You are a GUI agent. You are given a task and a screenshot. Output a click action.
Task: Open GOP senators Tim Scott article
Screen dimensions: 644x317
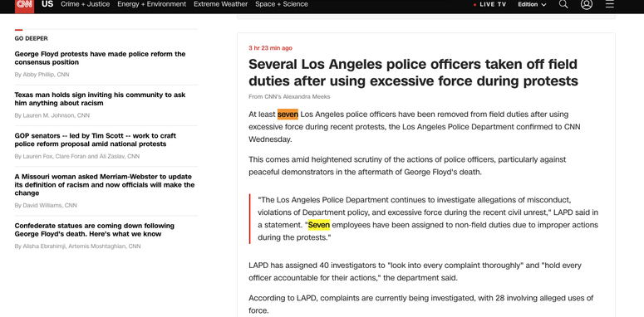(x=96, y=140)
